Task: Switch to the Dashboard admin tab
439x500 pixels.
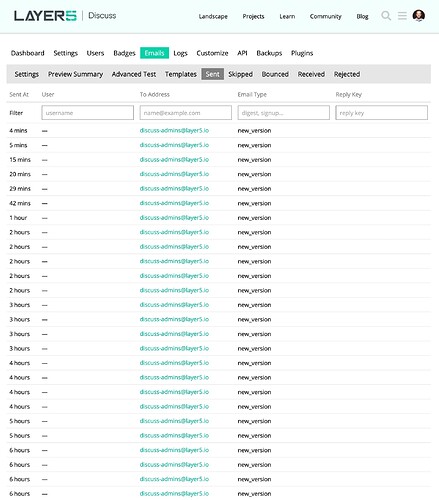Action: click(27, 53)
